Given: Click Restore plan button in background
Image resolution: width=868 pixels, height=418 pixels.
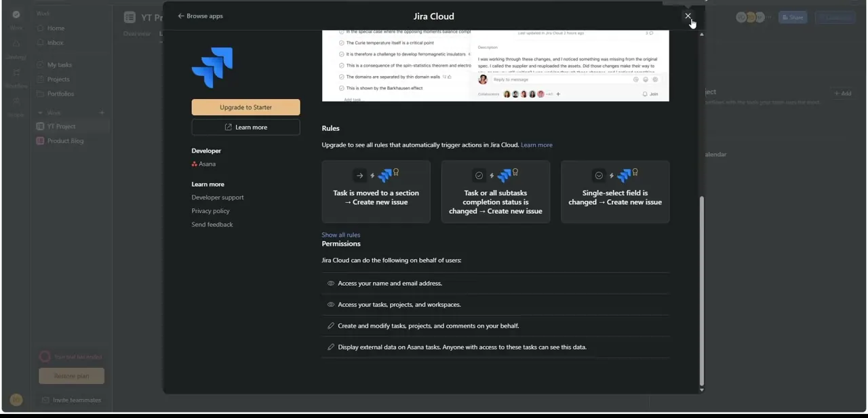Looking at the screenshot, I should (x=71, y=376).
